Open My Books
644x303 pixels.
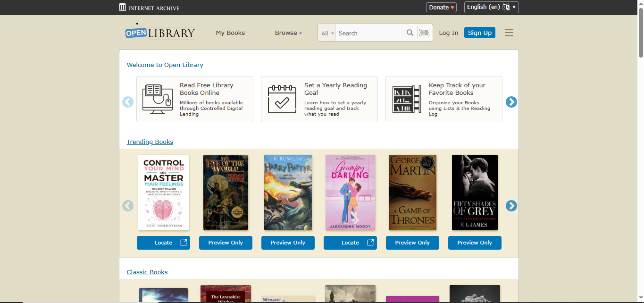[x=230, y=33]
